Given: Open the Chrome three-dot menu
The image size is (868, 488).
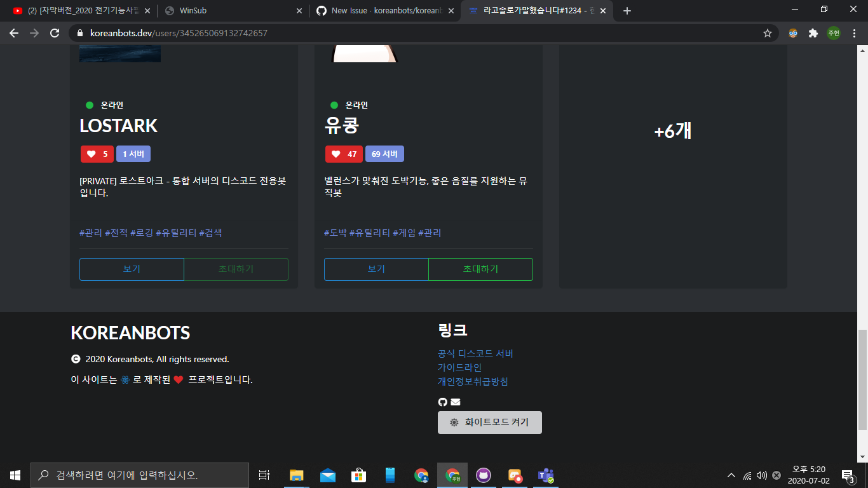Looking at the screenshot, I should pyautogui.click(x=855, y=32).
